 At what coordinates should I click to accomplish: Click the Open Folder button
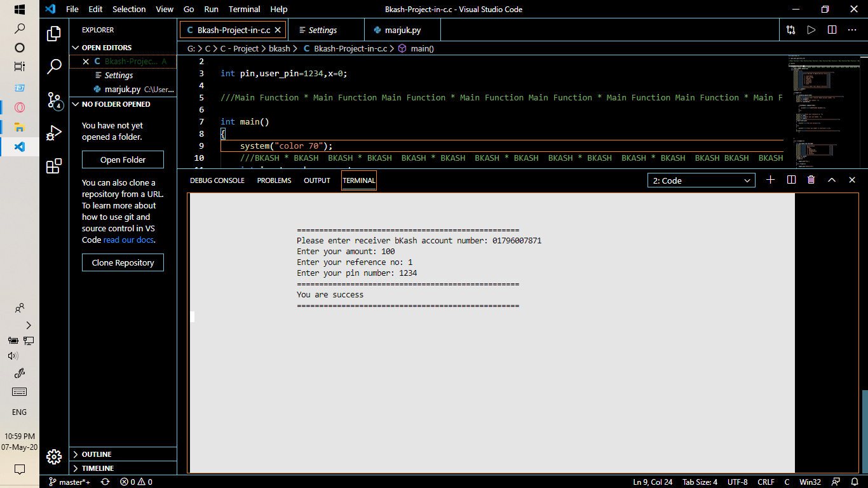pos(123,159)
